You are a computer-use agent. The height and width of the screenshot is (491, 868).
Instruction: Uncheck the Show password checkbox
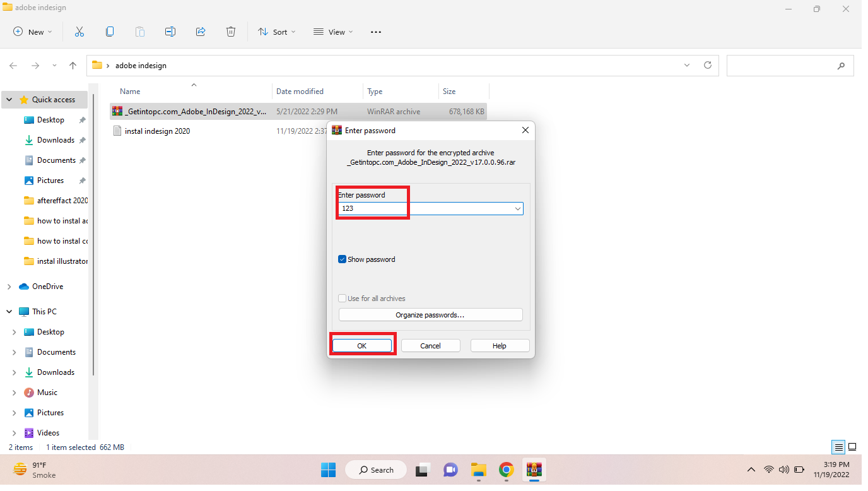point(343,259)
